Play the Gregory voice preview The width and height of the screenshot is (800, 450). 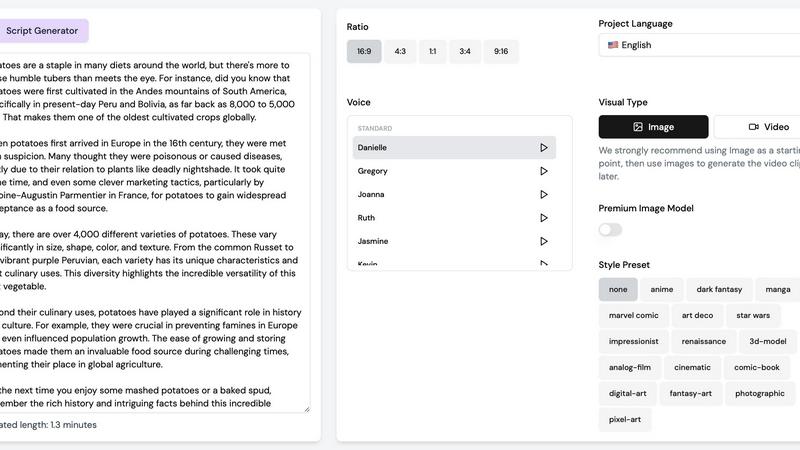544,171
